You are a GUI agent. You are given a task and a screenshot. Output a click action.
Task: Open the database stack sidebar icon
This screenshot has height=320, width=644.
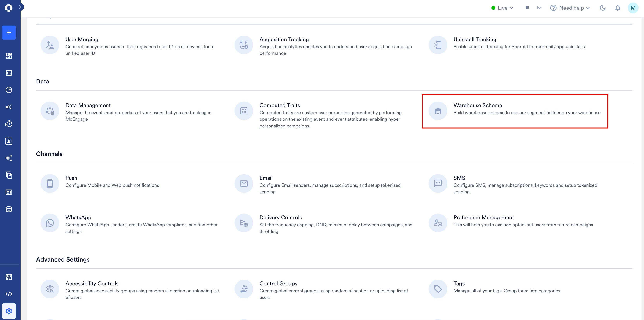(9, 209)
